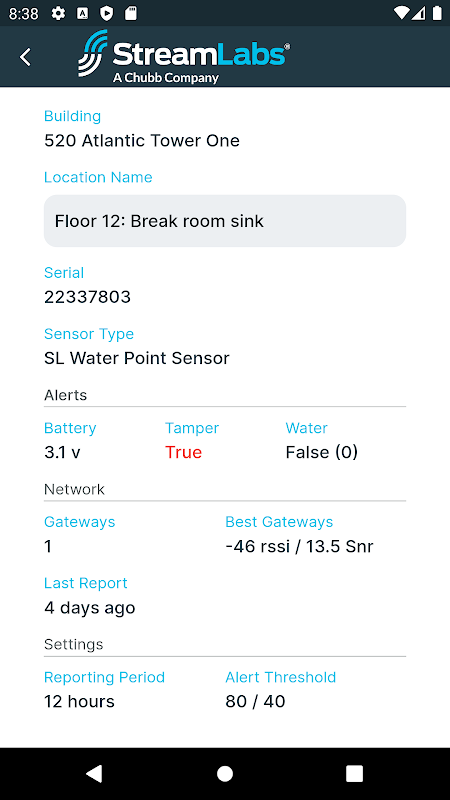Edit the Location Name field
This screenshot has width=450, height=800.
(225, 221)
